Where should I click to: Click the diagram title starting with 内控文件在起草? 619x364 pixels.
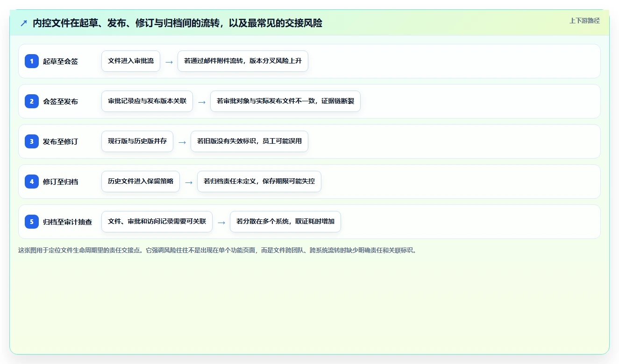click(178, 23)
